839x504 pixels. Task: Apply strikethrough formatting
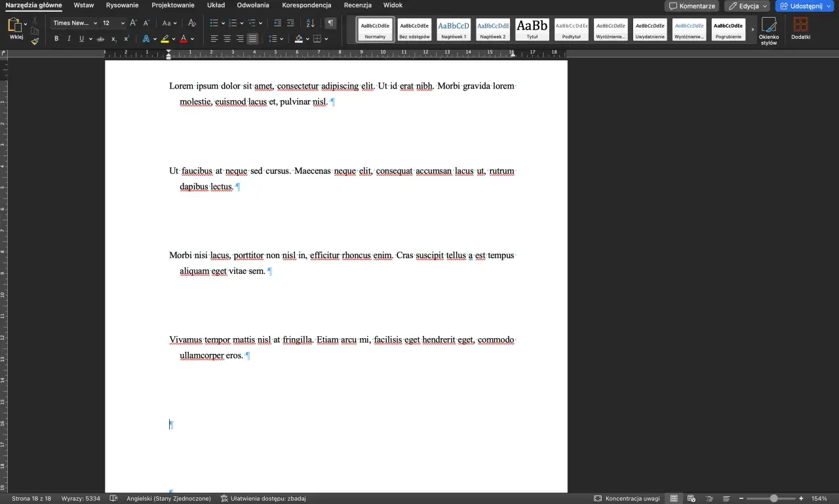[x=100, y=39]
